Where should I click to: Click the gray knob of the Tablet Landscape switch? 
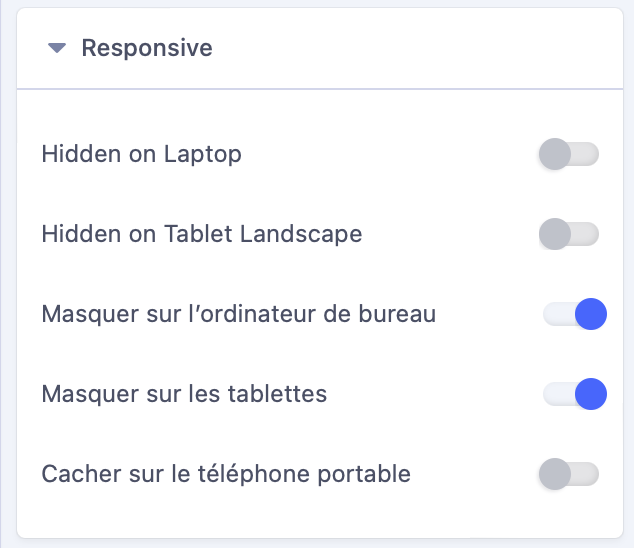tap(554, 235)
